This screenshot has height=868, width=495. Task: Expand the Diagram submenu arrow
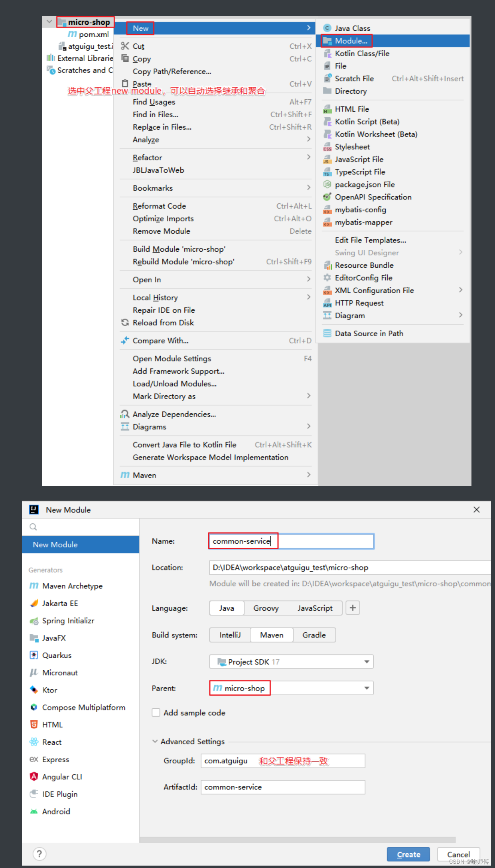[461, 315]
